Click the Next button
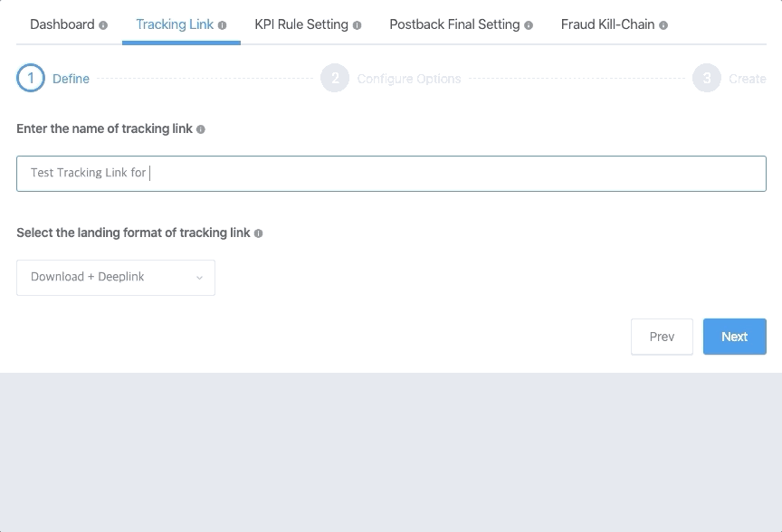This screenshot has width=782, height=532. (x=734, y=336)
